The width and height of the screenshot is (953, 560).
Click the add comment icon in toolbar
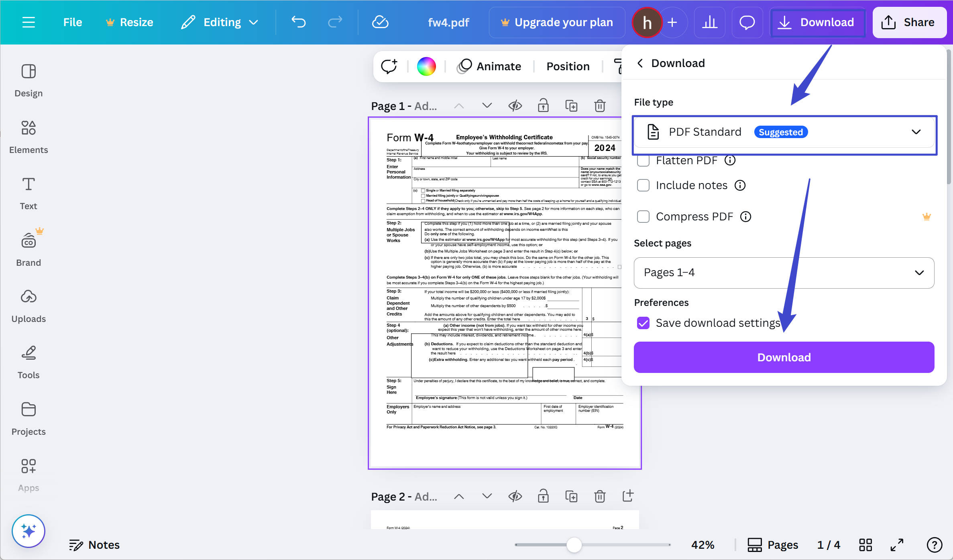coord(389,66)
